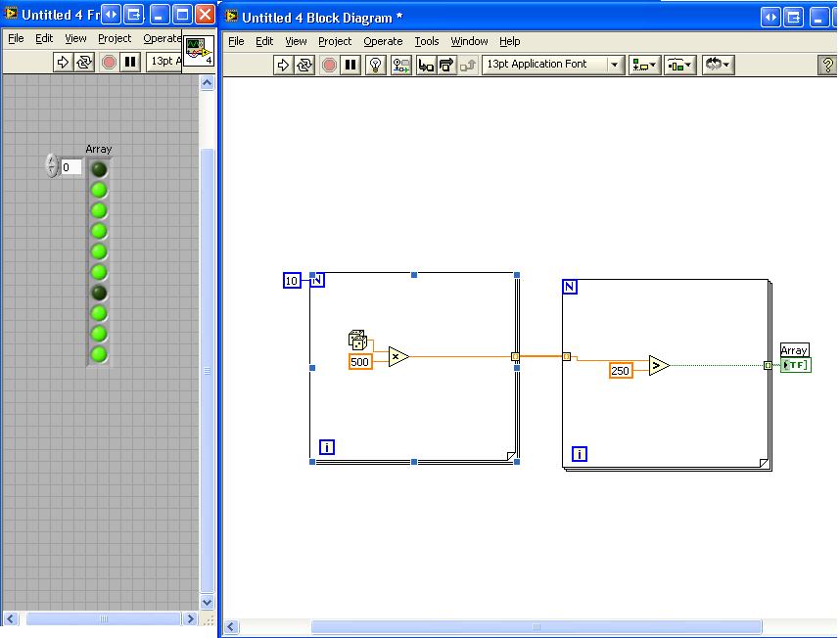Click Run arrow in Block Diagram toolbar
This screenshot has width=840, height=638.
coord(283,65)
